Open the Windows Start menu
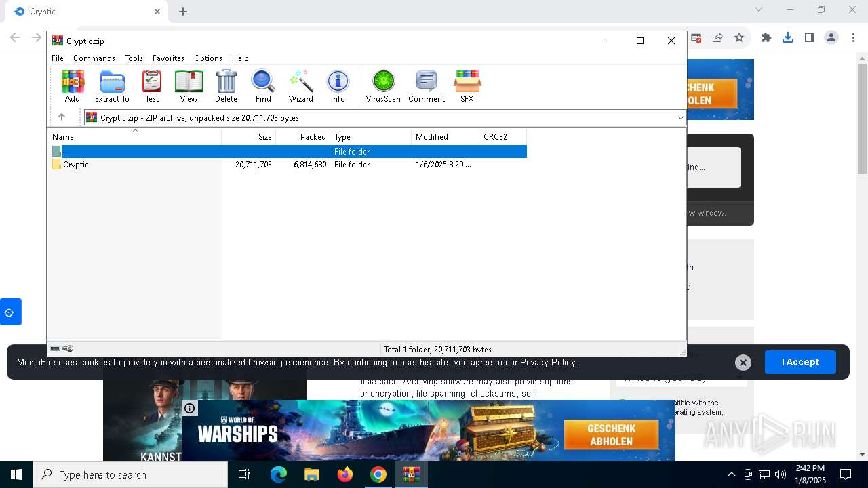Screen dimensions: 868x488 [x=16, y=474]
